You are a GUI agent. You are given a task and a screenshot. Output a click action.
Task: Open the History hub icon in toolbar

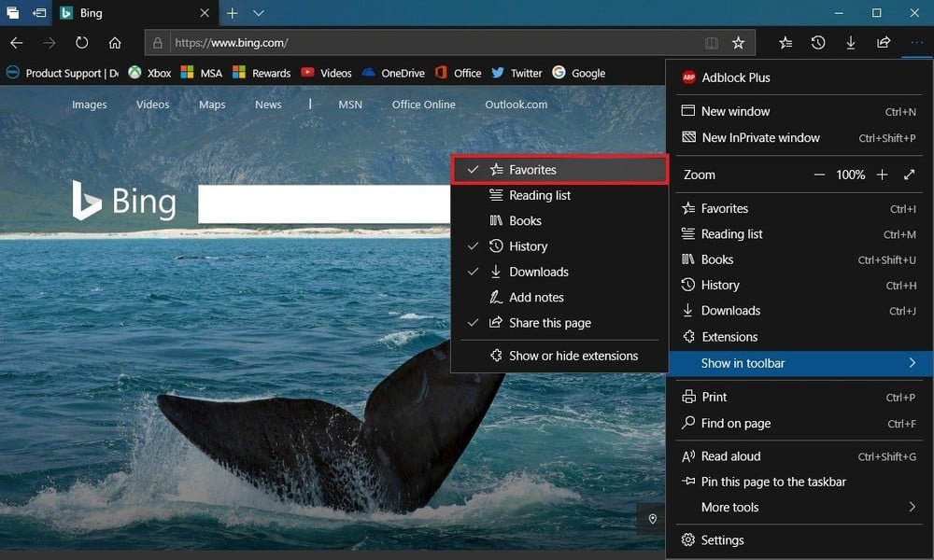click(818, 43)
